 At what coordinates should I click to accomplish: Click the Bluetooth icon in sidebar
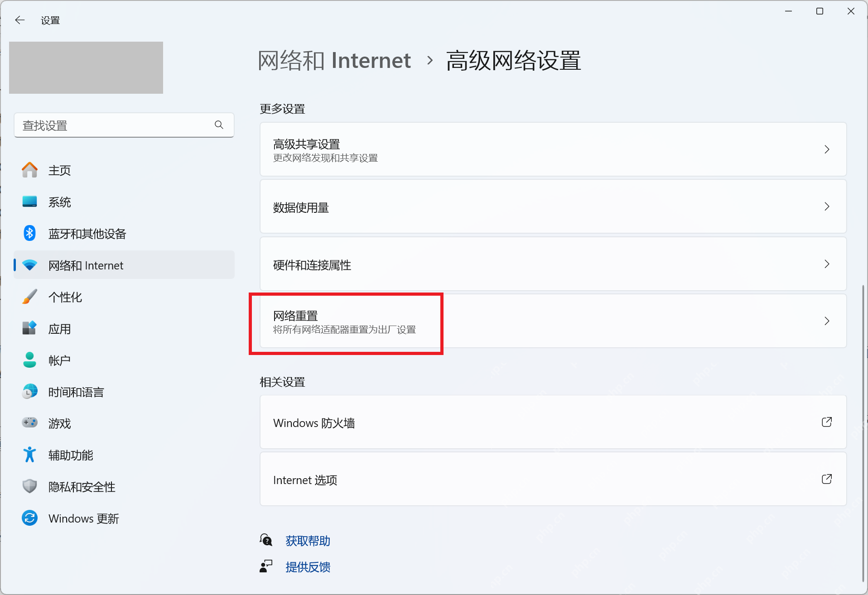(x=30, y=233)
